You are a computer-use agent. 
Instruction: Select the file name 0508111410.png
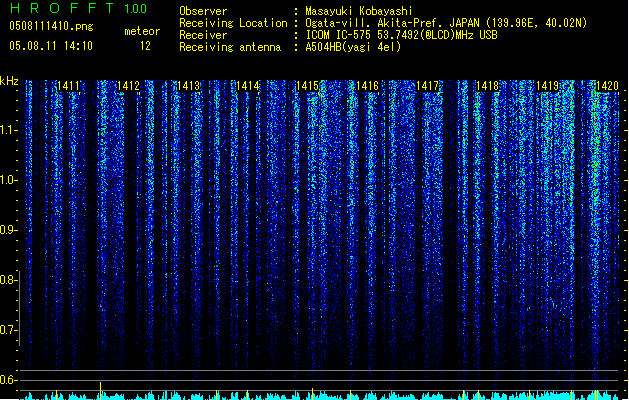tap(51, 26)
